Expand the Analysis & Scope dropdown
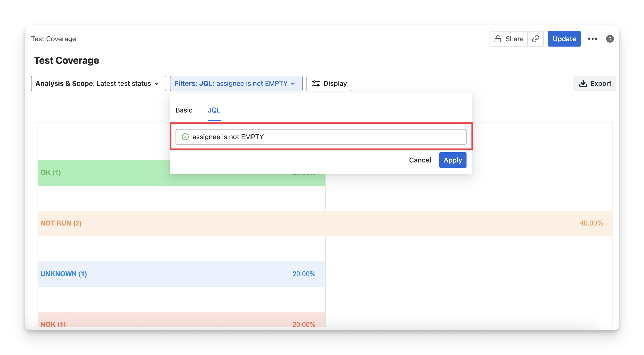 (98, 83)
